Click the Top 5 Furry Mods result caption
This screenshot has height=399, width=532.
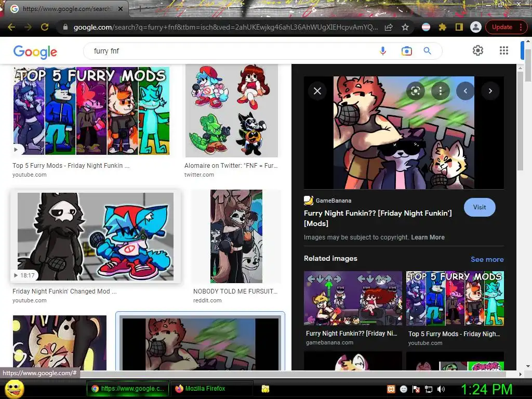coord(71,166)
